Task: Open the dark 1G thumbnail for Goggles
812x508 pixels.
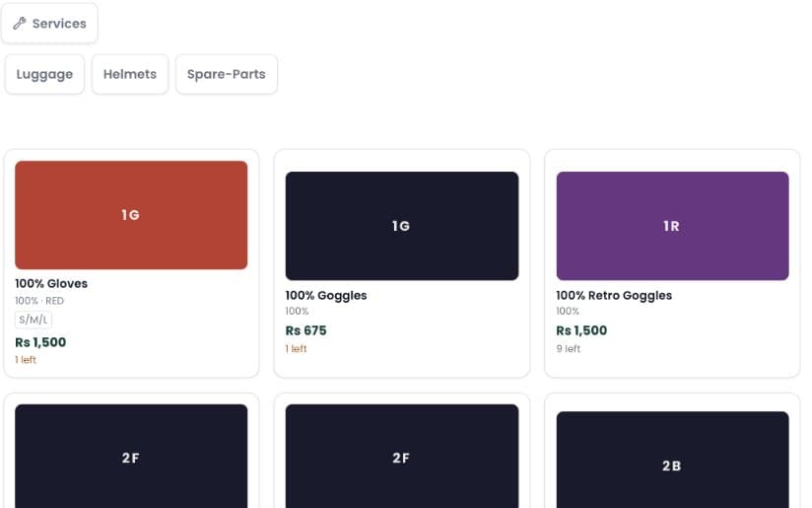Action: pyautogui.click(x=402, y=226)
